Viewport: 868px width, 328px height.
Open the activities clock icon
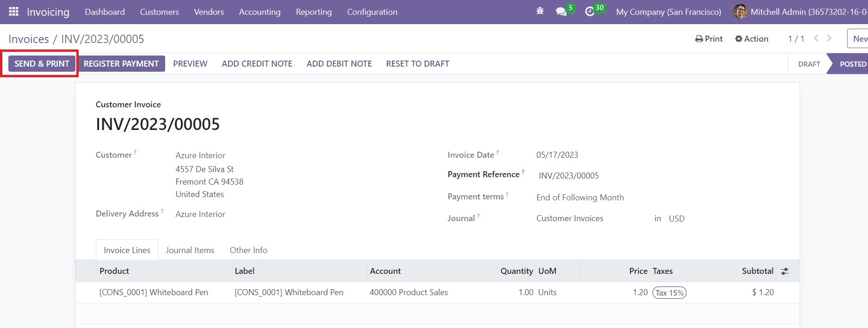[x=589, y=12]
